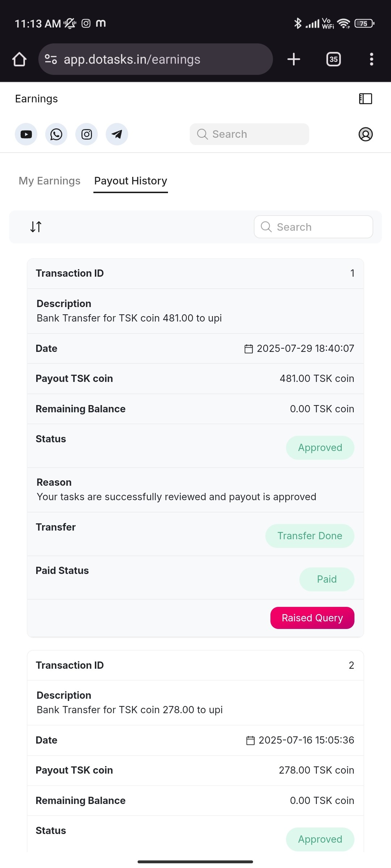Go to browser home page
Screen dimensions: 391x868
(20, 59)
